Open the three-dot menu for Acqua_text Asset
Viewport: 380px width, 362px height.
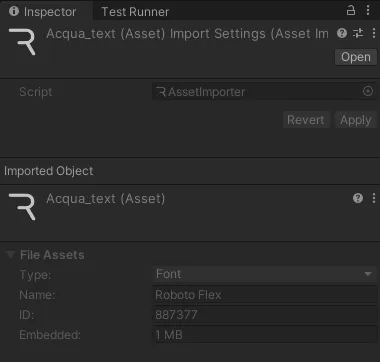pyautogui.click(x=374, y=199)
